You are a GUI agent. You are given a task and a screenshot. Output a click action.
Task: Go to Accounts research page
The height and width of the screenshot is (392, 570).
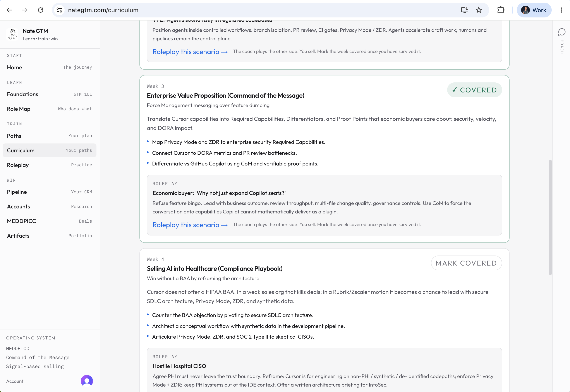click(49, 206)
